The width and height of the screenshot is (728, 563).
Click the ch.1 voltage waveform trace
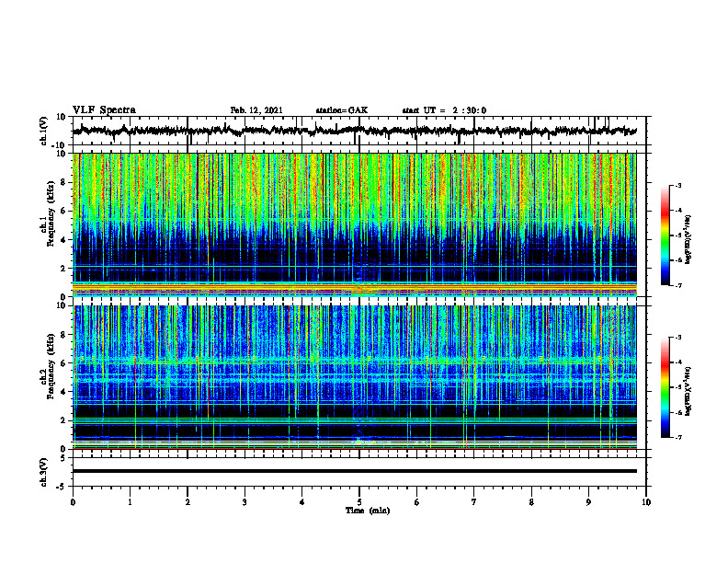click(354, 131)
